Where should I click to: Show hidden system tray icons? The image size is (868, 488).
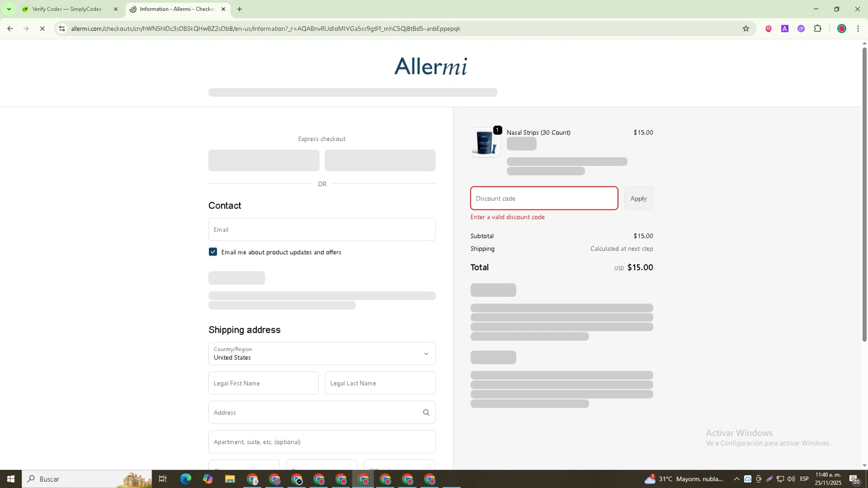click(737, 479)
